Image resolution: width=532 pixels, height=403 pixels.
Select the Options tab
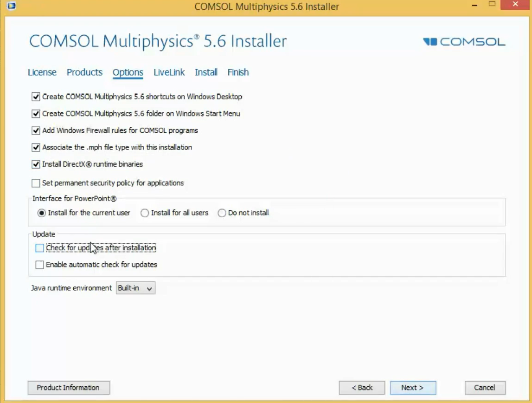click(x=128, y=72)
